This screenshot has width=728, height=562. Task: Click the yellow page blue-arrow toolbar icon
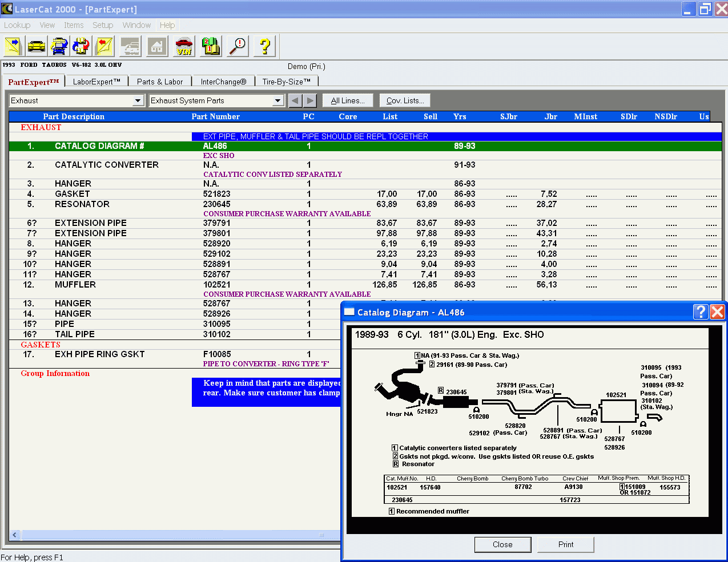13,46
